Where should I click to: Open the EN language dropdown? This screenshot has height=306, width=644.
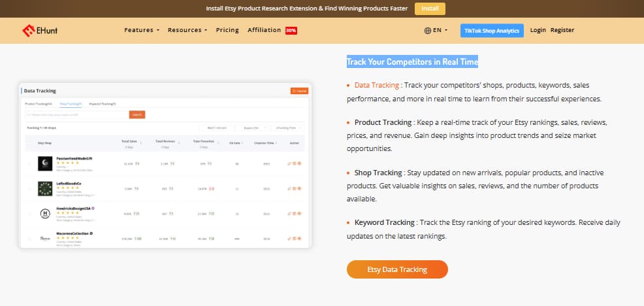440,31
